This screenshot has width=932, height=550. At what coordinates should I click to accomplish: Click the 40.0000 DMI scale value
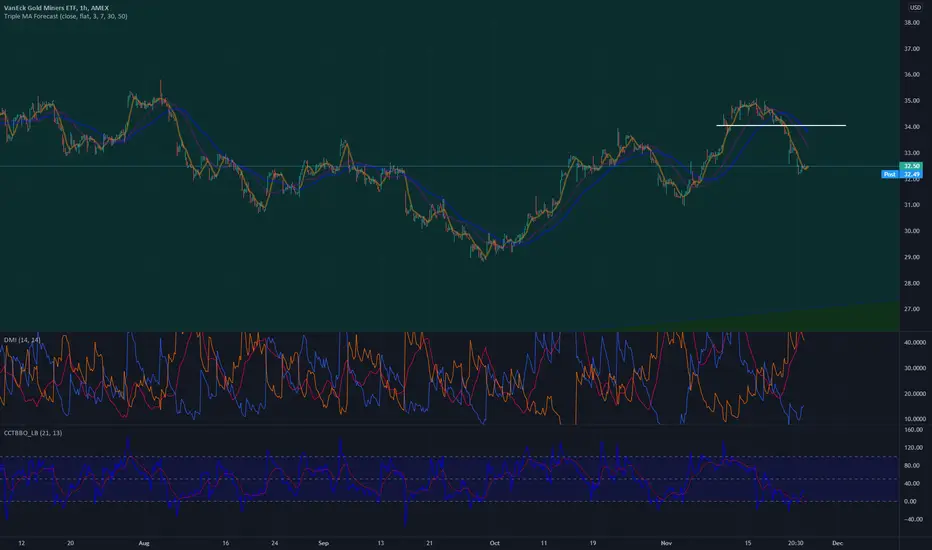pyautogui.click(x=915, y=342)
